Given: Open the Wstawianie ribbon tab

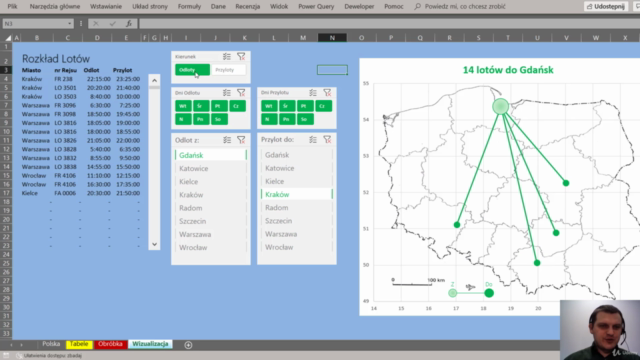Looking at the screenshot, I should point(106,7).
